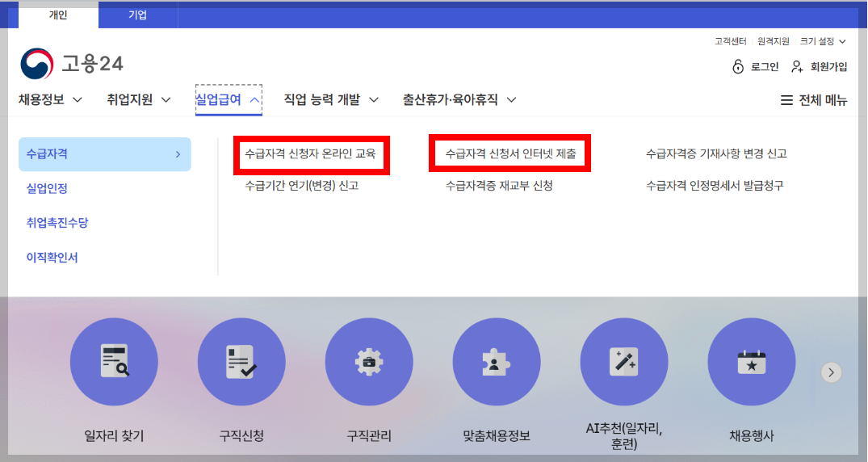This screenshot has width=868, height=462.
Task: Open 수급기간 연기(변경) 신고
Action: pyautogui.click(x=302, y=186)
